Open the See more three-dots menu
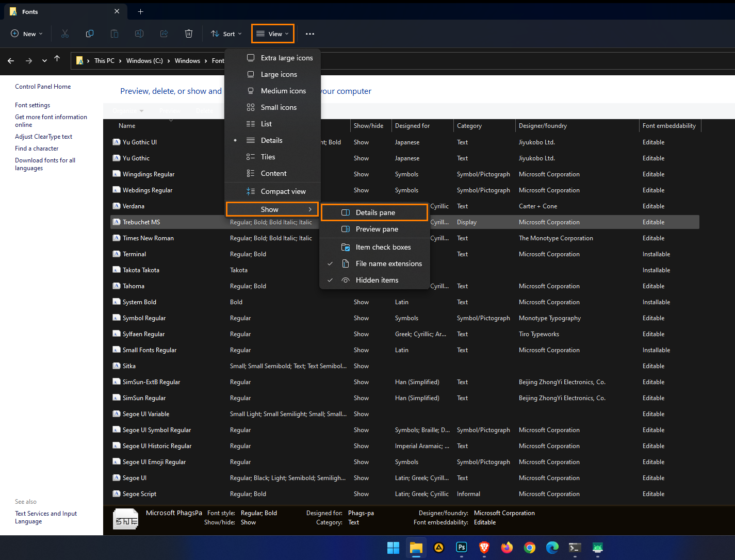The image size is (735, 560). [310, 34]
